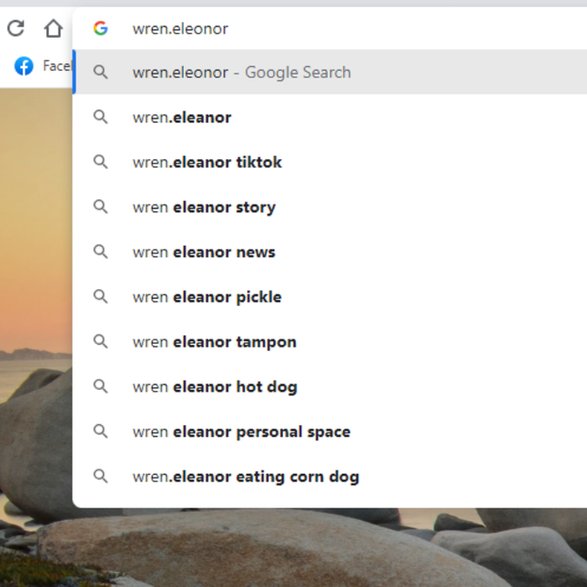Open the home page icon

pos(53,28)
